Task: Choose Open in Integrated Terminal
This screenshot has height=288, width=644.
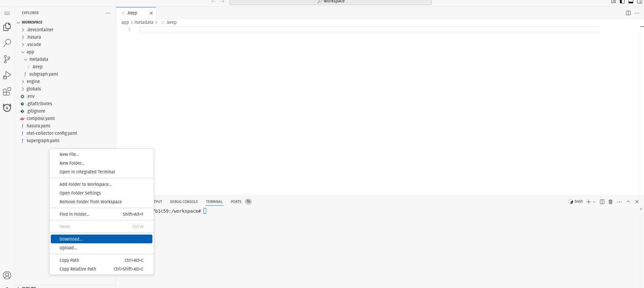Action: (x=87, y=172)
